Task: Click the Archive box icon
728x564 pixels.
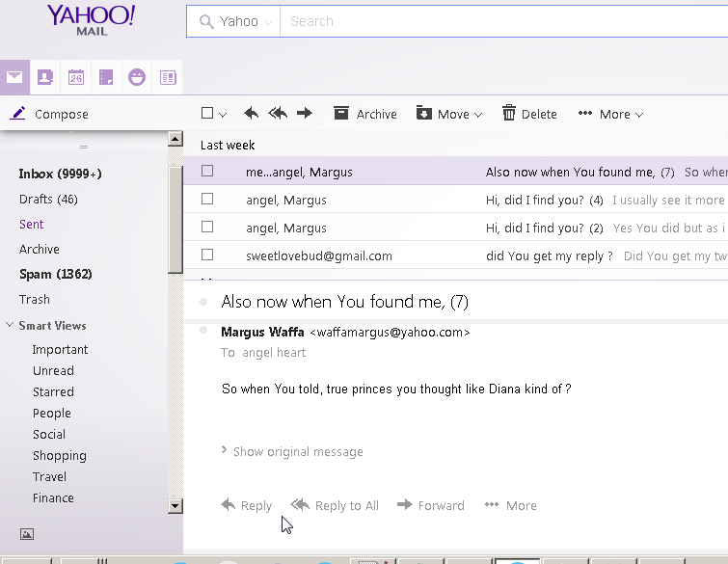Action: 341,113
